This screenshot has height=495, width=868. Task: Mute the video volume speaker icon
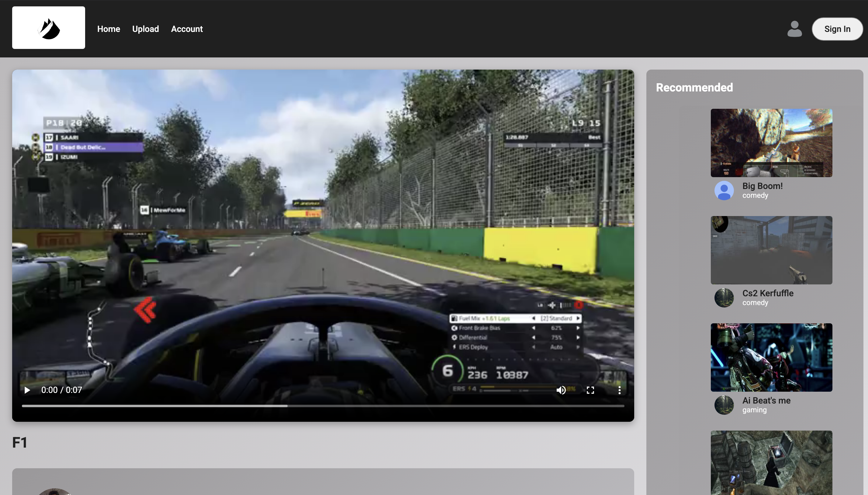561,390
